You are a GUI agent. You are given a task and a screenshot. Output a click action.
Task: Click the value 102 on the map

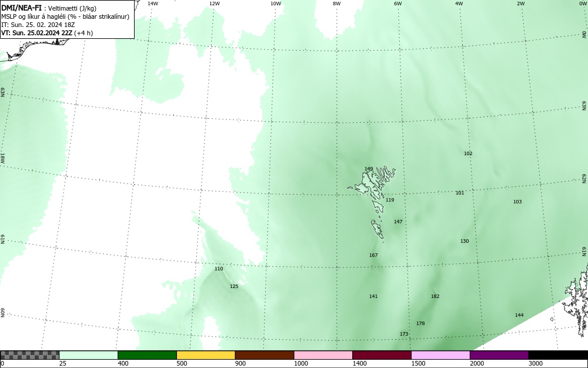468,153
